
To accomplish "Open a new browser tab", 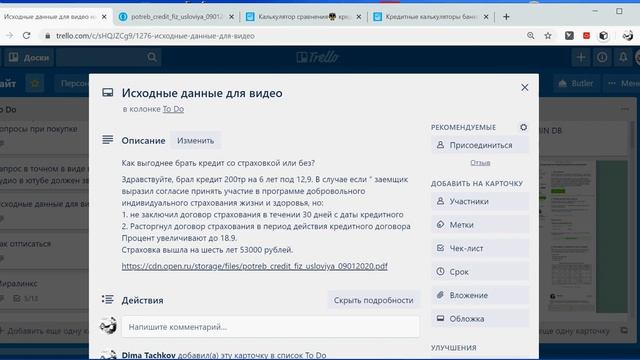I will click(506, 17).
